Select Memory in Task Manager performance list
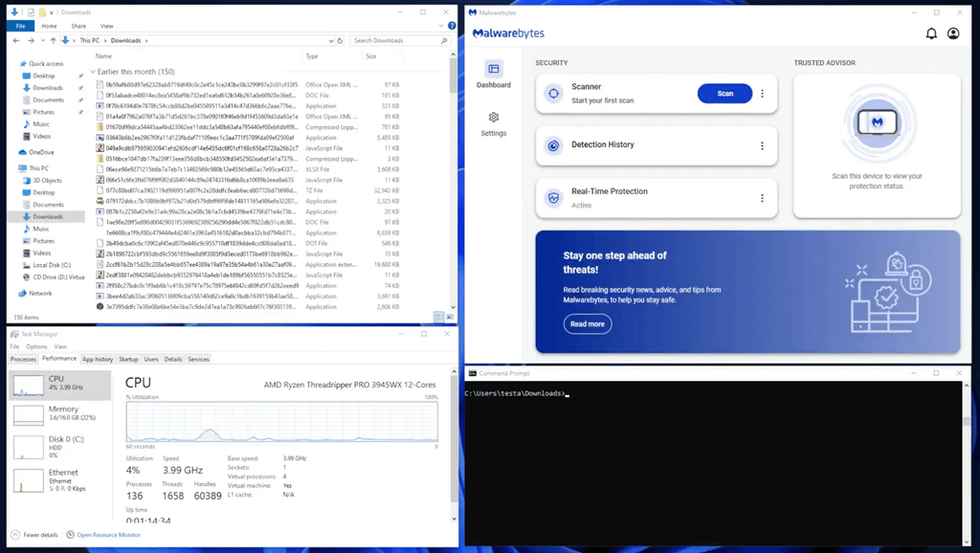 tap(60, 414)
